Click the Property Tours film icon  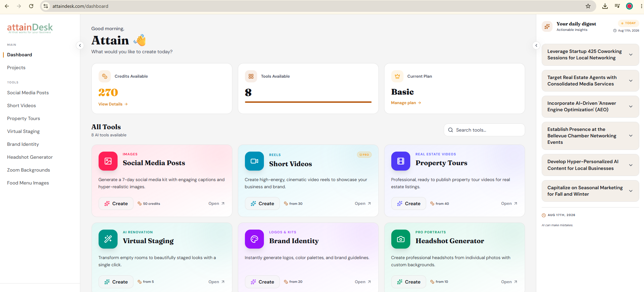[x=401, y=161]
